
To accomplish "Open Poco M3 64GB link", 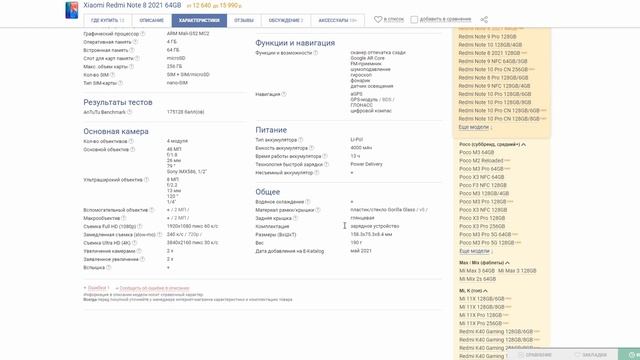I will tap(477, 152).
